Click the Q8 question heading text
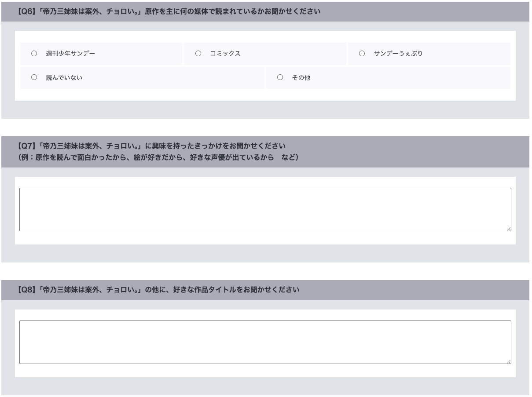Image resolution: width=532 pixels, height=397 pixels. point(158,290)
